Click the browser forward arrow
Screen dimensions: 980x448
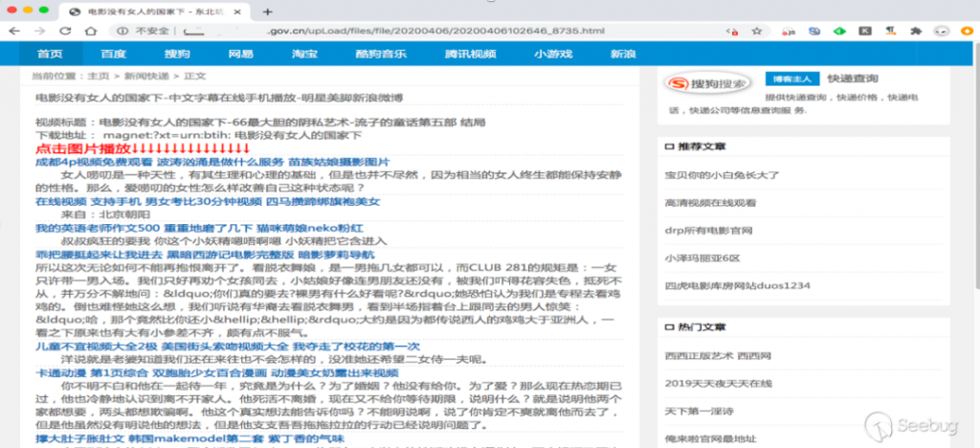[38, 31]
